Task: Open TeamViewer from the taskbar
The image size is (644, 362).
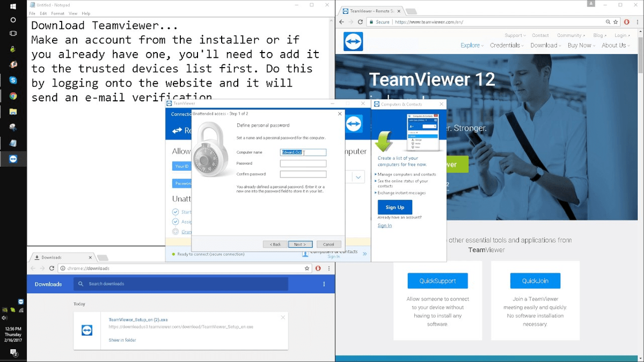Action: [x=13, y=158]
